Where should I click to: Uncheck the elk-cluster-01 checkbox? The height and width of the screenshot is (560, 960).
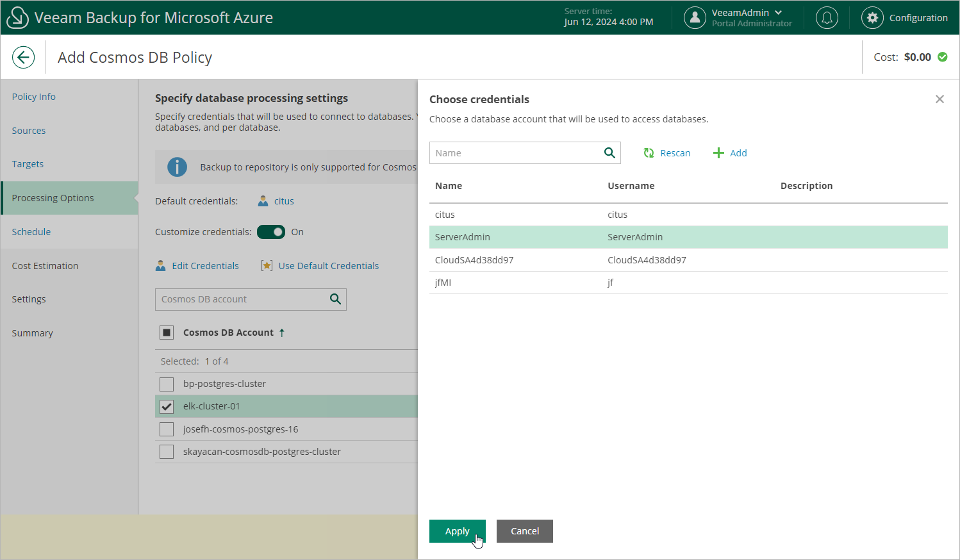(x=167, y=406)
